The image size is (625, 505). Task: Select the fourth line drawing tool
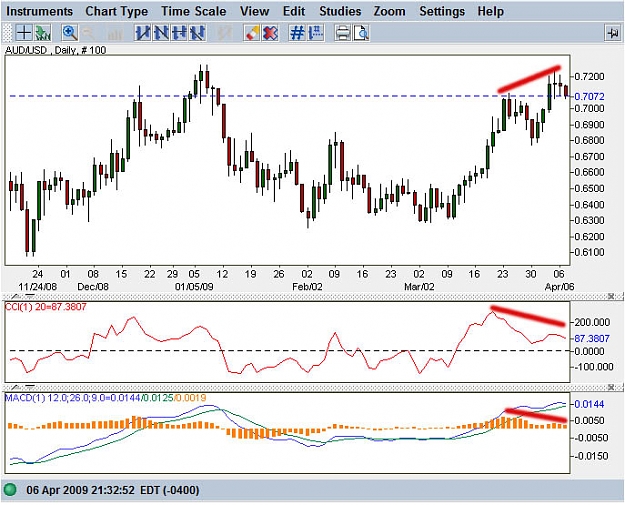pos(198,33)
